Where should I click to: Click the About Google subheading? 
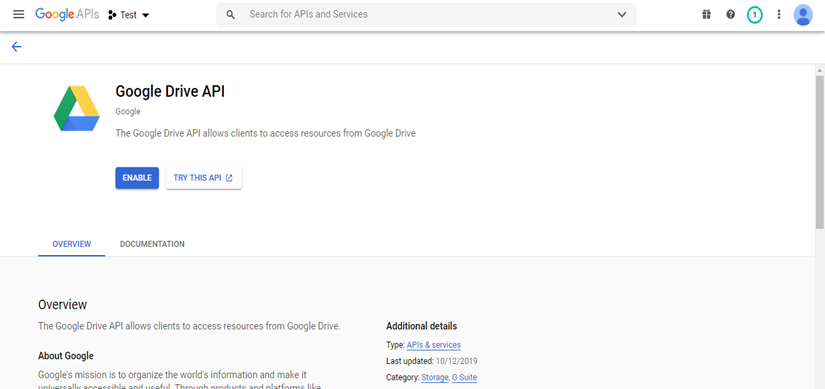coord(66,356)
